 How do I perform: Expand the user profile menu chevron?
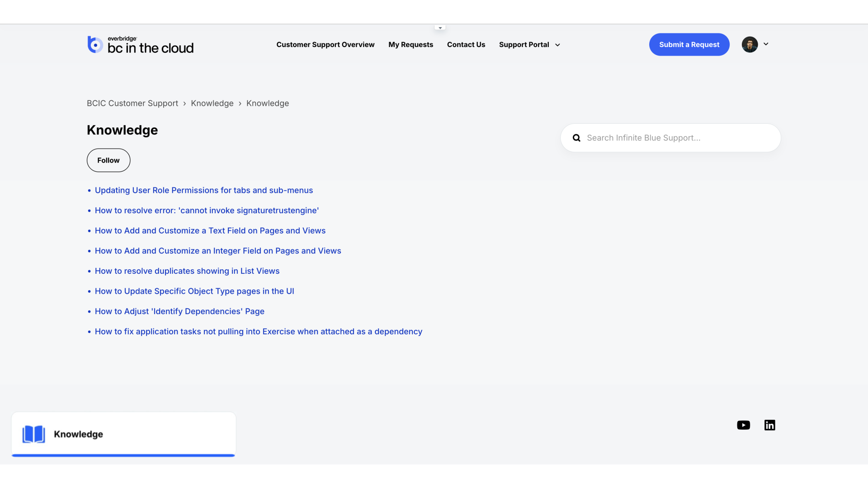tap(766, 44)
